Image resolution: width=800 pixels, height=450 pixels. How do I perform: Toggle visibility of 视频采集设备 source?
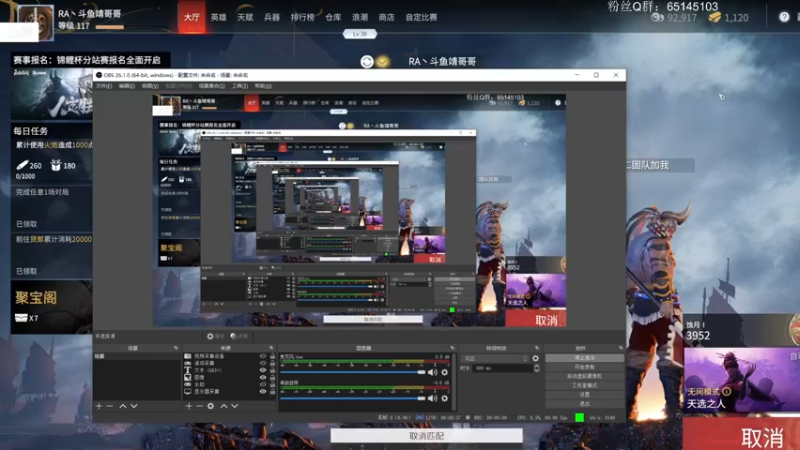[x=263, y=356]
